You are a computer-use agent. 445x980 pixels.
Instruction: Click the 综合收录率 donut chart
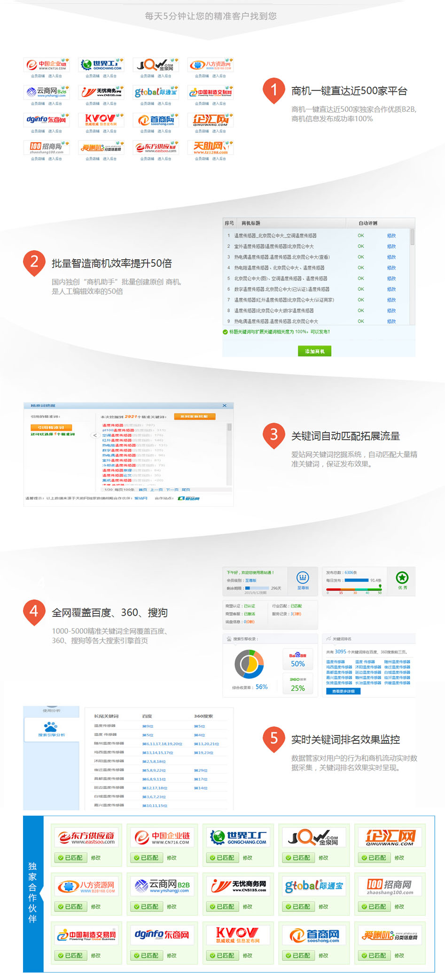pos(249,664)
